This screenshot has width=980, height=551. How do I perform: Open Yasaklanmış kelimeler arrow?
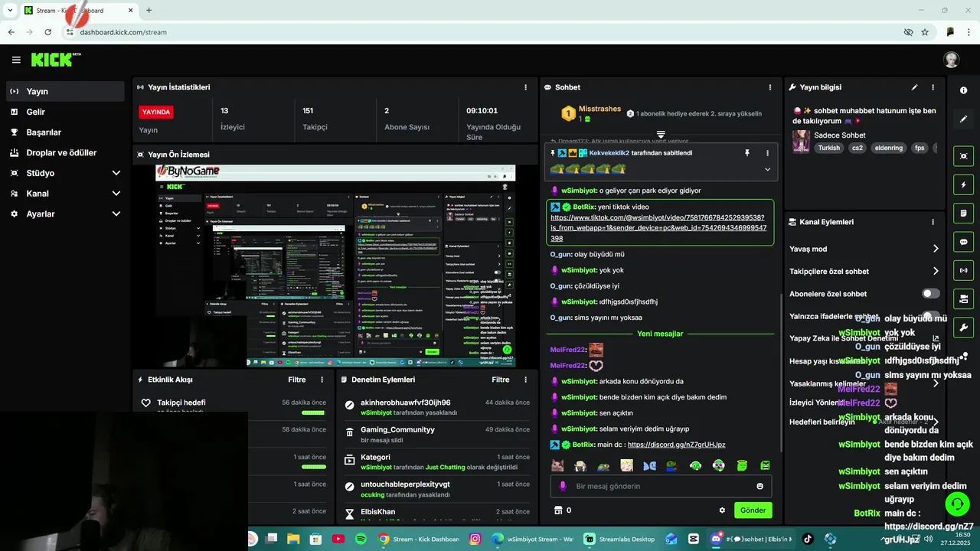click(935, 383)
